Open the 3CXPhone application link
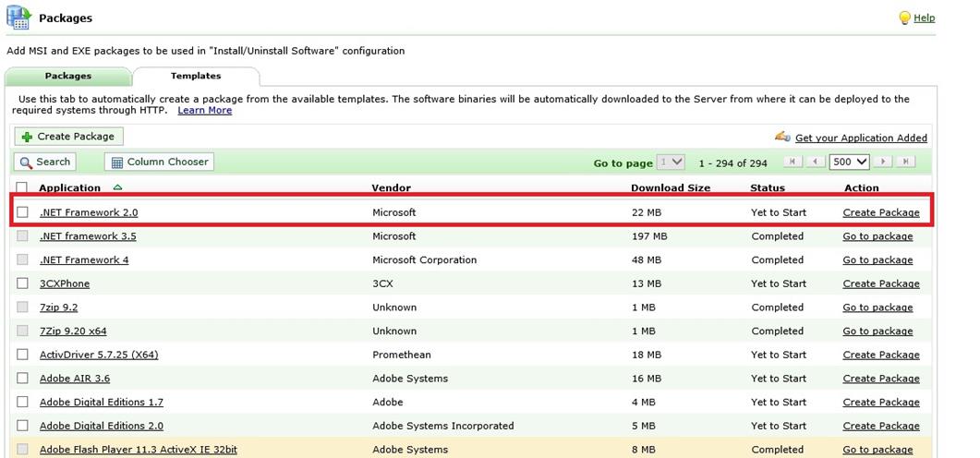Viewport: 980px width, 458px height. pos(65,283)
